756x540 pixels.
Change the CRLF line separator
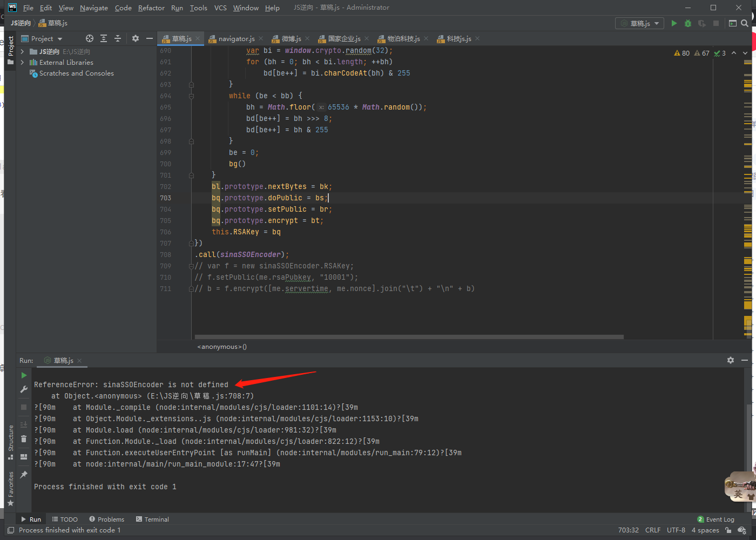(653, 530)
